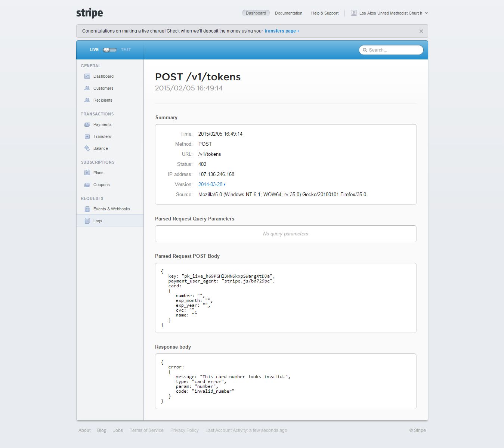Click the Dashboard sidebar chart icon
Screen dimensions: 504x448
[87, 76]
